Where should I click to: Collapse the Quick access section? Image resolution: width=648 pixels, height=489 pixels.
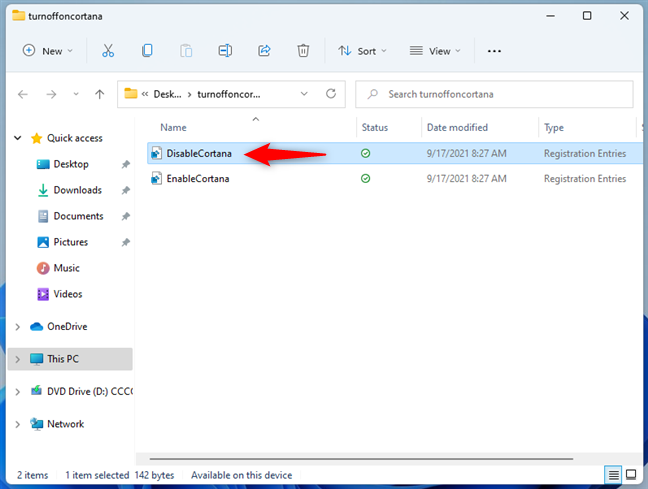(17, 138)
